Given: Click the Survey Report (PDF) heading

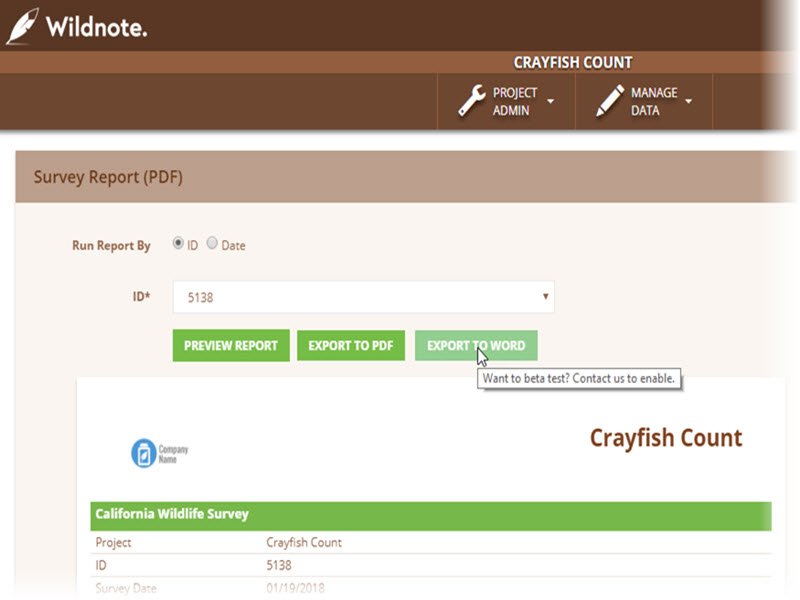Looking at the screenshot, I should coord(108,177).
